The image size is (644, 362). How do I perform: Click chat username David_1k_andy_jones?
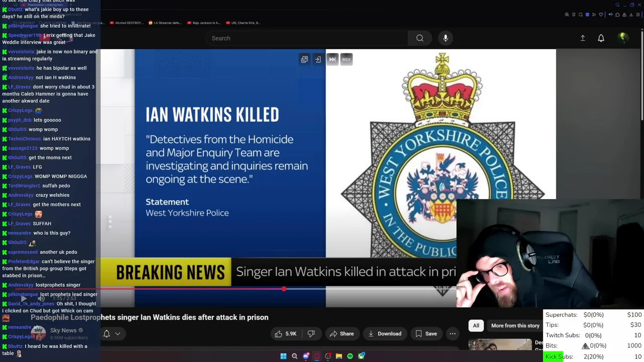pyautogui.click(x=31, y=304)
